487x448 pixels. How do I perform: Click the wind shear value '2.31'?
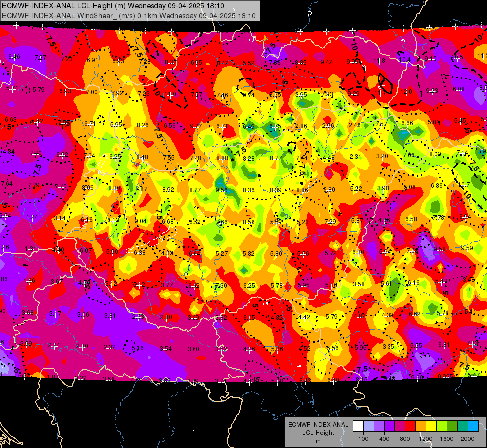(355, 157)
